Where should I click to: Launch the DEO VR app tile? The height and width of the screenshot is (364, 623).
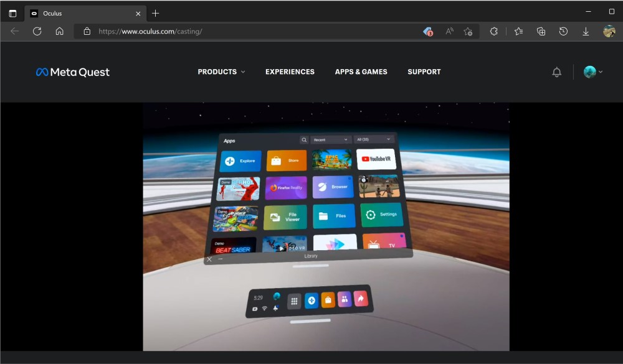(285, 244)
